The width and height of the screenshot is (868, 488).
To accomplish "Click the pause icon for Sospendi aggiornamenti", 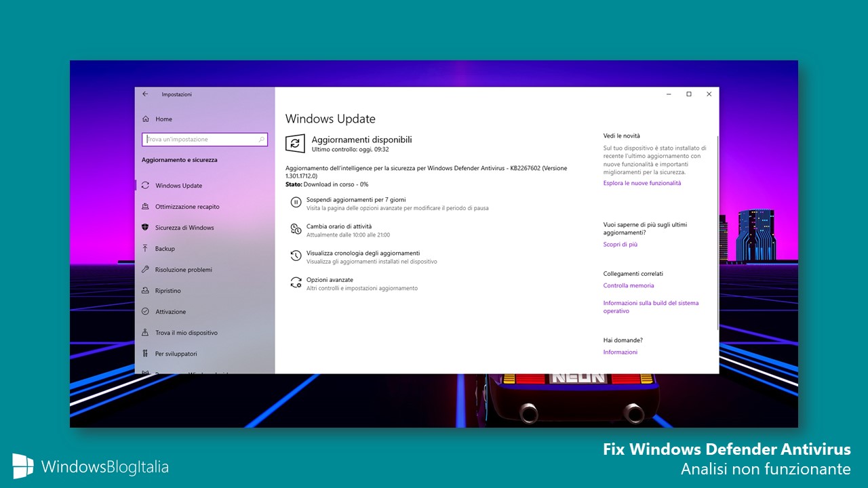I will point(296,202).
